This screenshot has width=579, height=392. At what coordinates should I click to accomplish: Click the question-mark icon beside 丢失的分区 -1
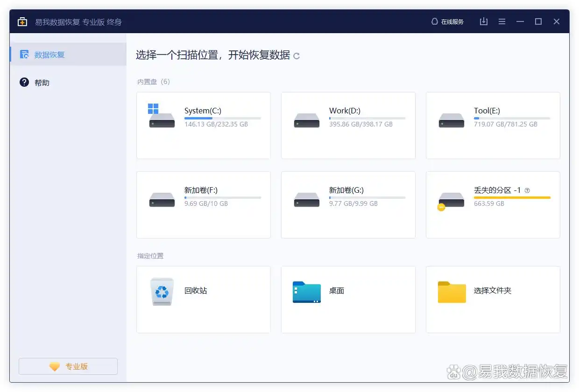pos(527,190)
